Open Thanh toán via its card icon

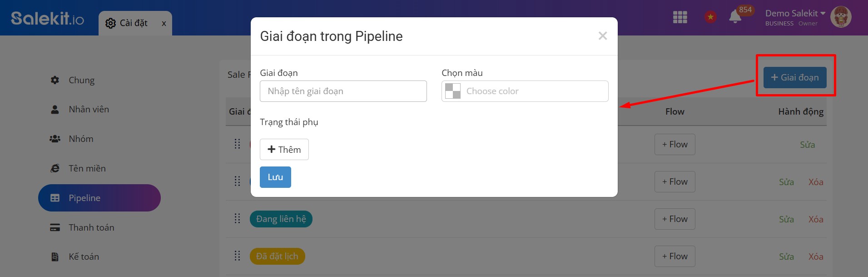tap(55, 227)
